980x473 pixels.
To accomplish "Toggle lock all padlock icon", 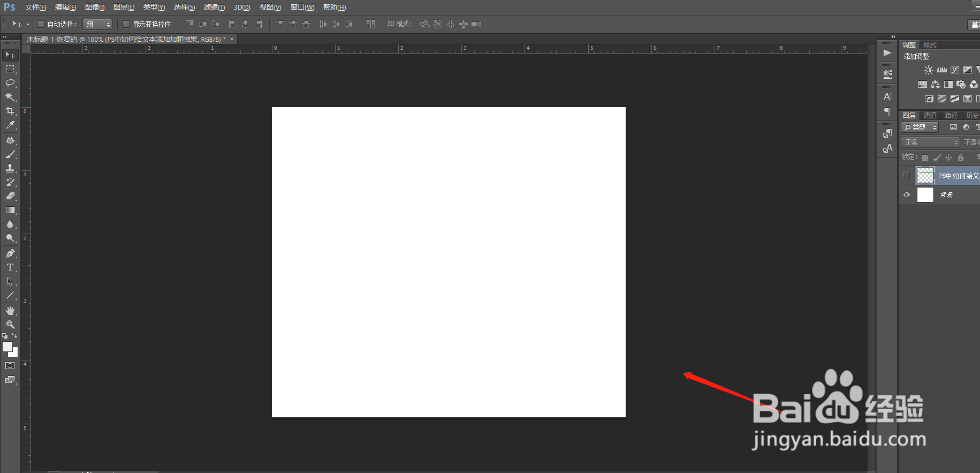I will click(961, 157).
